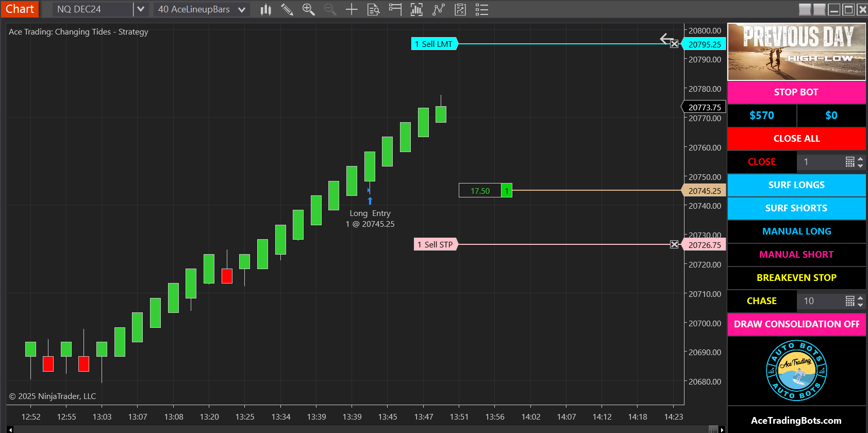Image resolution: width=868 pixels, height=433 pixels.
Task: Click the Previous Day High-Low banner
Action: tap(796, 52)
